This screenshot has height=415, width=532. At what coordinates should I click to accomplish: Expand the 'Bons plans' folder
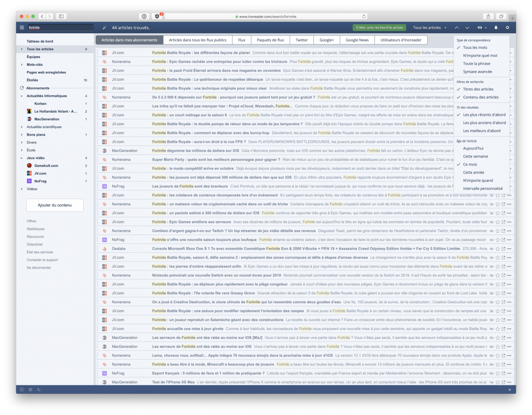pos(21,134)
